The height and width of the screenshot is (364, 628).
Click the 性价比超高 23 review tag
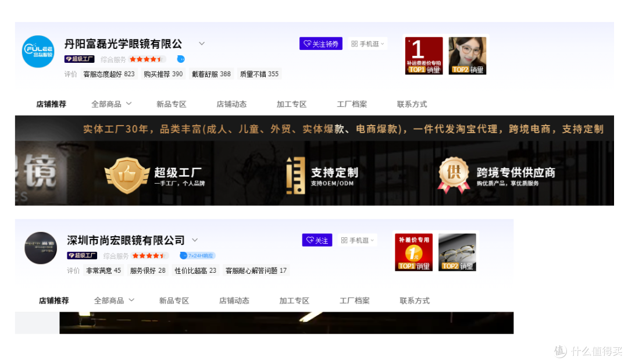[195, 271]
